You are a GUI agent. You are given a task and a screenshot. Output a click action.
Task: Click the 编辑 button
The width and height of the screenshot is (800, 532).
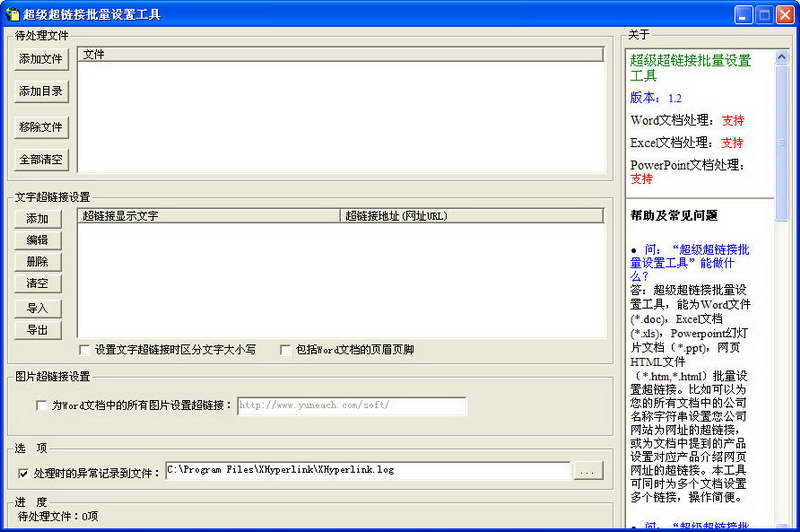38,240
